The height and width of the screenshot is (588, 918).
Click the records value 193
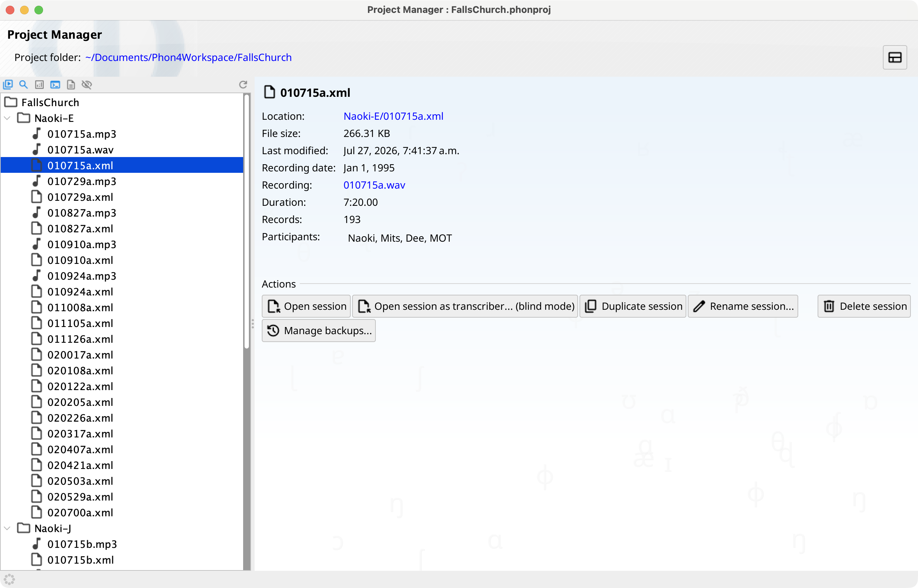352,219
